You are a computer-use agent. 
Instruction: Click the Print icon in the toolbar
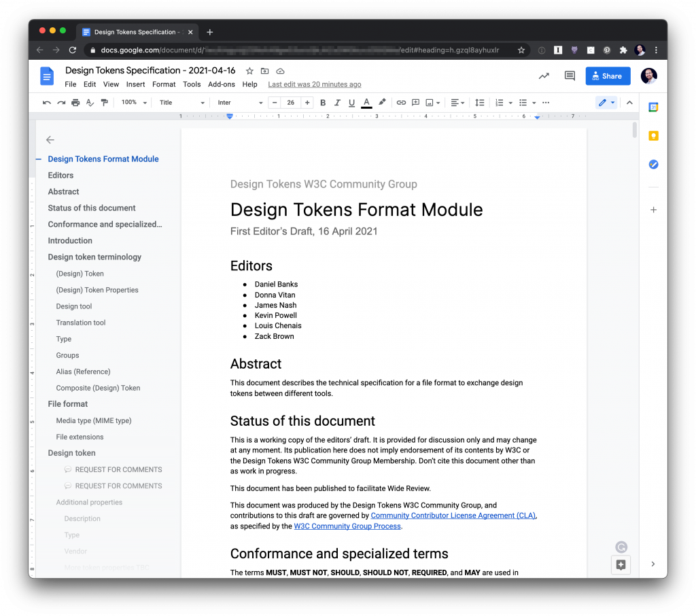coord(75,103)
